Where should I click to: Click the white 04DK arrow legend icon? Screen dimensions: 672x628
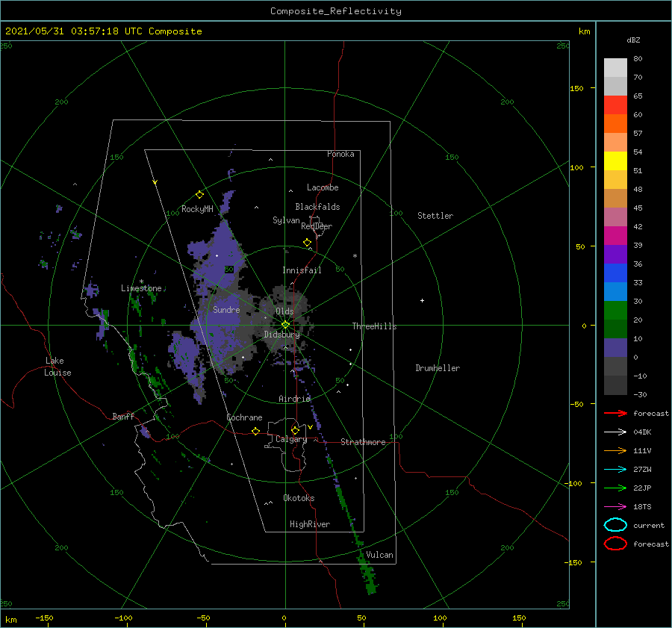click(615, 432)
